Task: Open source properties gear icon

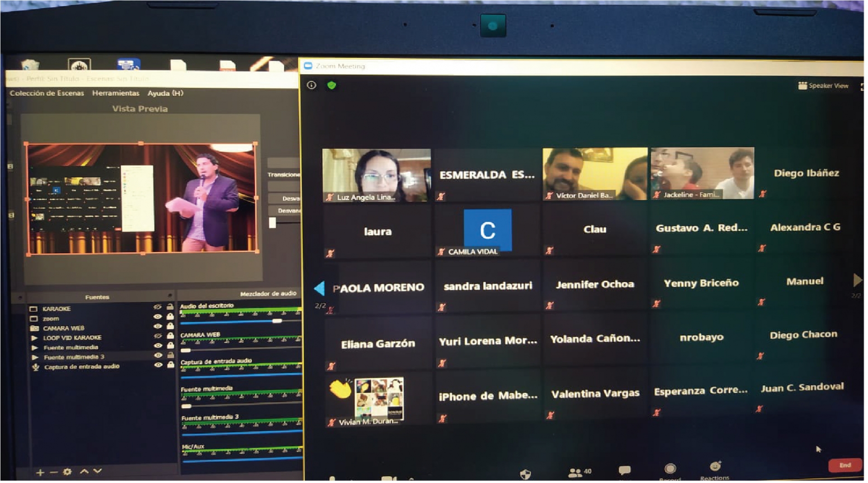Action: 67,472
